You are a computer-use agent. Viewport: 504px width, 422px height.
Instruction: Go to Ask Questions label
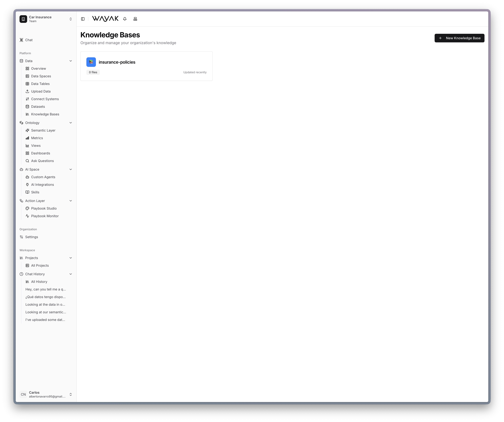(x=42, y=161)
